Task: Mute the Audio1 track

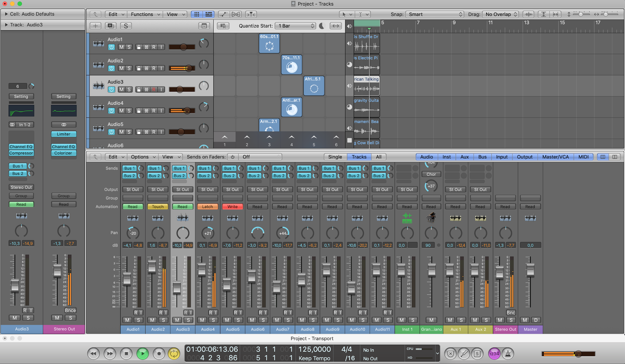Action: 121,47
